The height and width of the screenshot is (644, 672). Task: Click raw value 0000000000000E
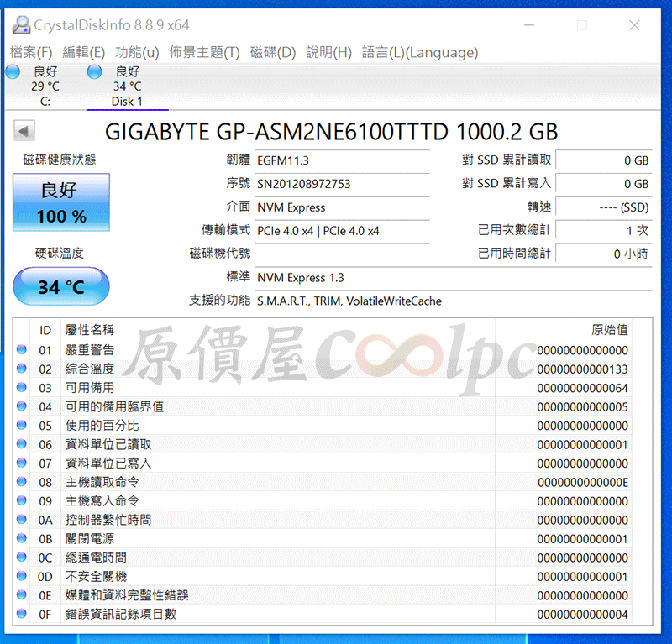click(x=583, y=483)
